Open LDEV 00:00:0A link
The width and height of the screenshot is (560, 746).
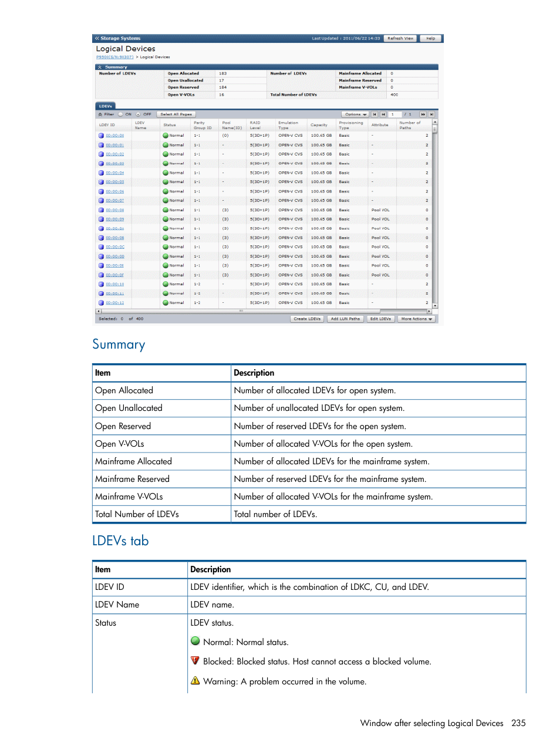pyautogui.click(x=115, y=229)
